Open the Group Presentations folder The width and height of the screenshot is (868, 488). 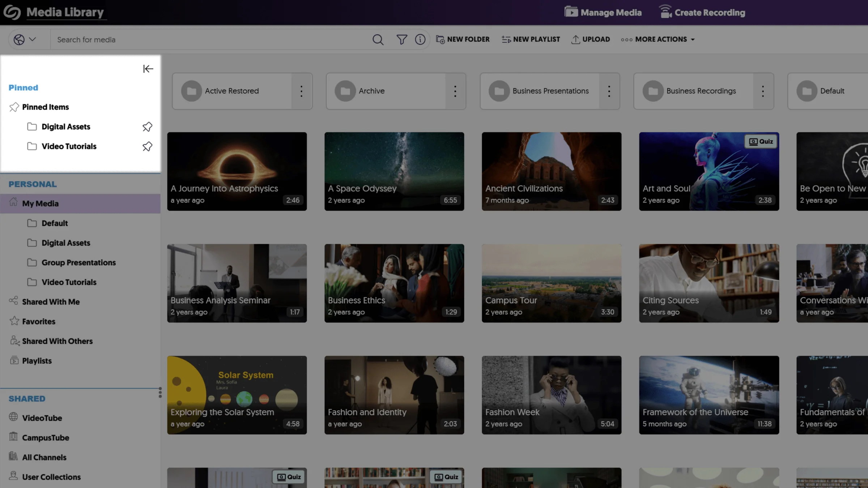coord(78,262)
